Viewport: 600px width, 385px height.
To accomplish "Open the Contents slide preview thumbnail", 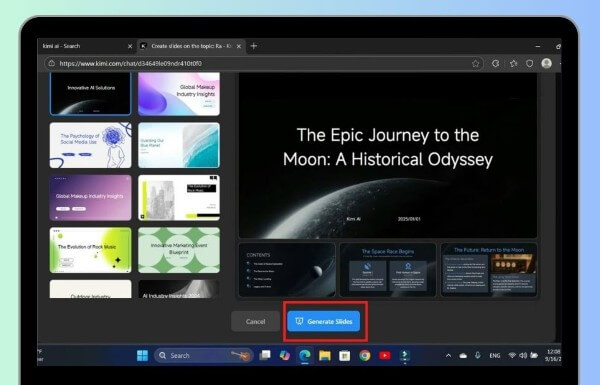I will (287, 270).
